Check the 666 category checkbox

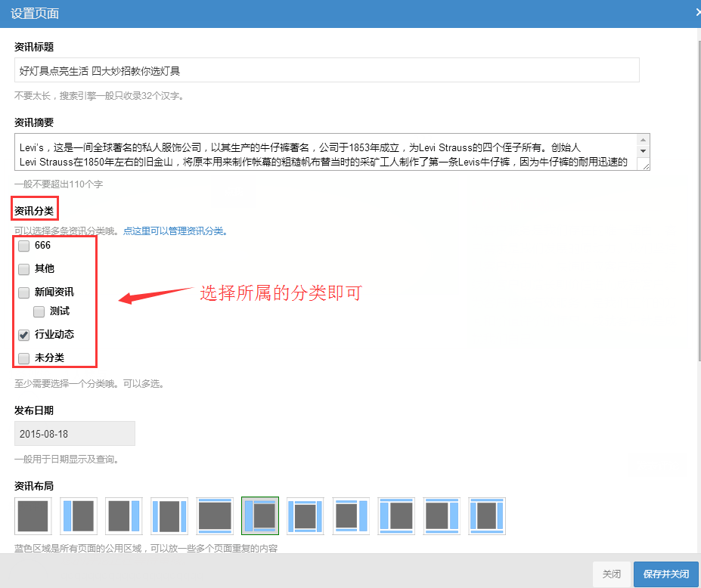(x=23, y=246)
